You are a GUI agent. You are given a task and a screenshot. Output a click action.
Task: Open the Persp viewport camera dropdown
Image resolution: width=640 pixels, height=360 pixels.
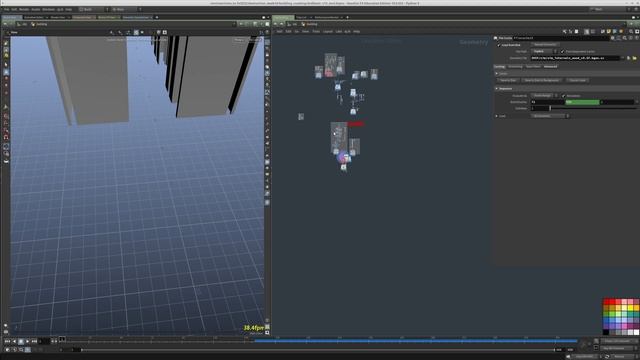[x=240, y=40]
